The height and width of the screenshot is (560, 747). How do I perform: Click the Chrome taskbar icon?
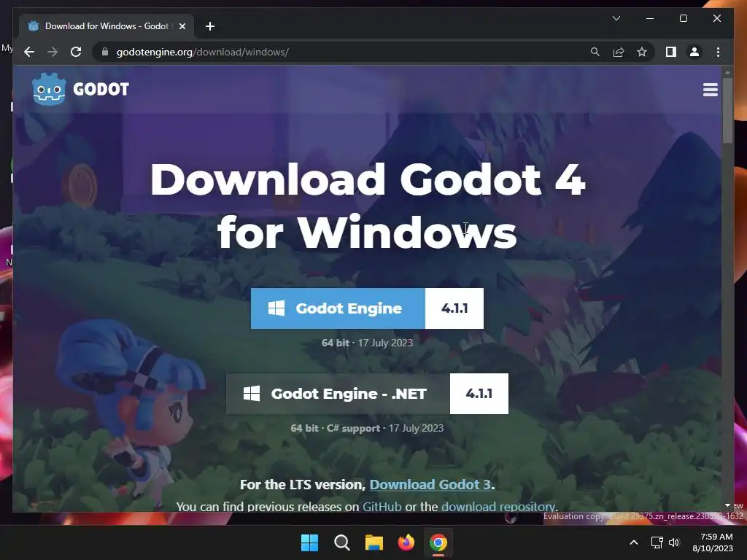point(438,542)
